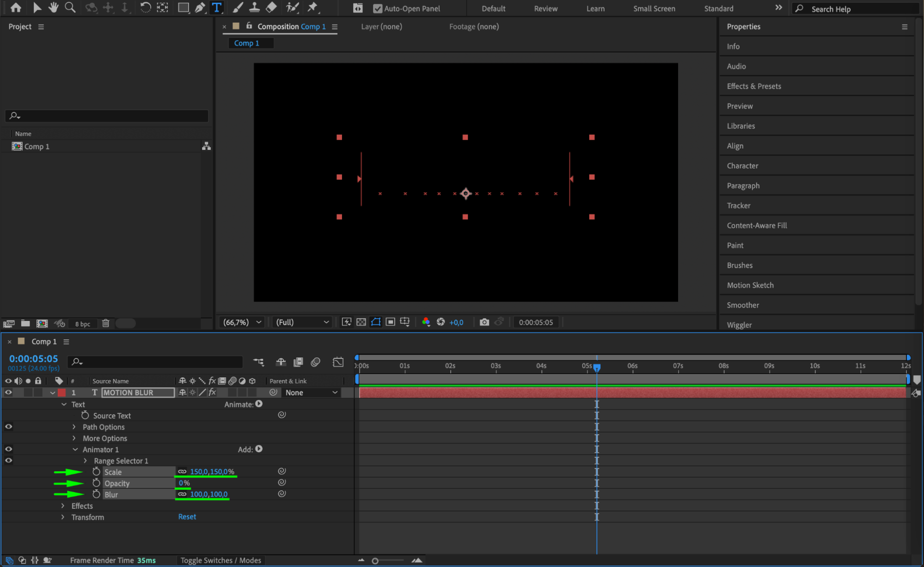This screenshot has width=924, height=567.
Task: Click the Home icon in toolbar
Action: point(16,8)
